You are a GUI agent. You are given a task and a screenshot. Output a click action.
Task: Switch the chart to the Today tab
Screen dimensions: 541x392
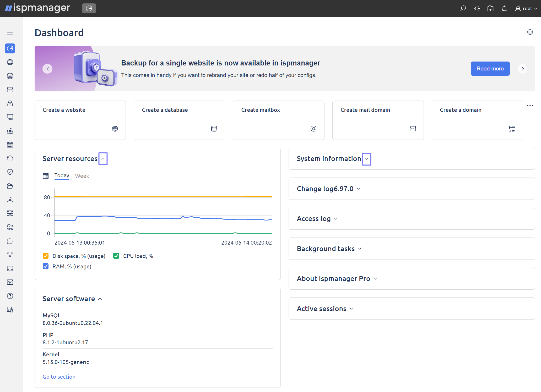(62, 175)
